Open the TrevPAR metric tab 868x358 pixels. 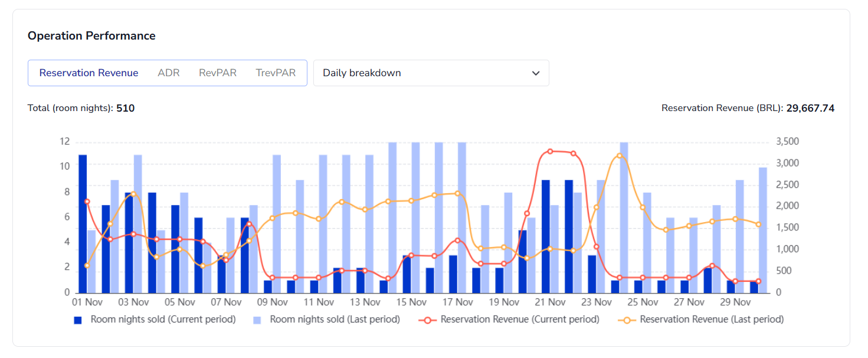click(x=275, y=73)
